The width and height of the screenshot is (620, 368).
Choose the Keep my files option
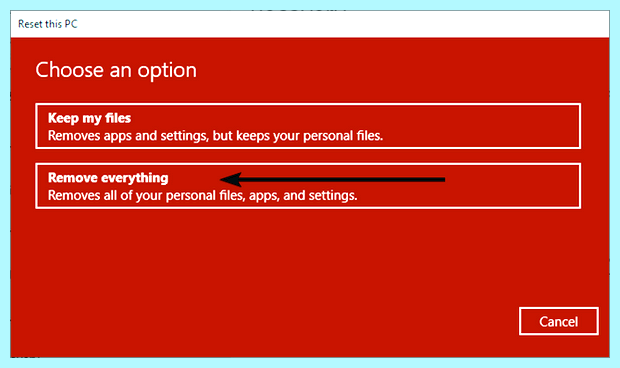[308, 126]
